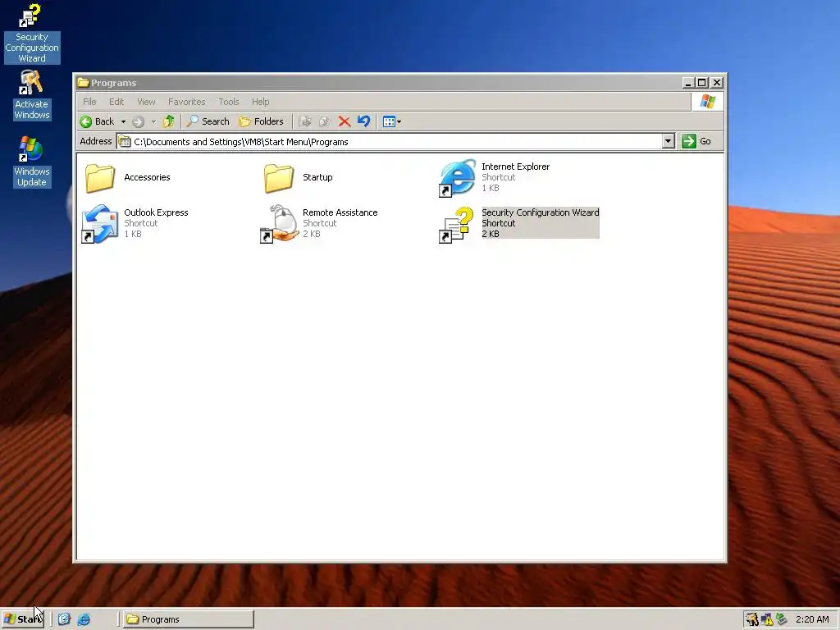This screenshot has width=840, height=630.
Task: Select desktop Activate Windows shortcut
Action: [x=32, y=95]
